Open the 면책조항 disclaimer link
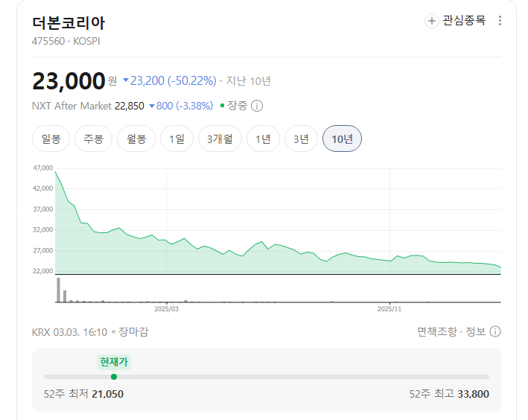This screenshot has width=528, height=420. pos(437,332)
